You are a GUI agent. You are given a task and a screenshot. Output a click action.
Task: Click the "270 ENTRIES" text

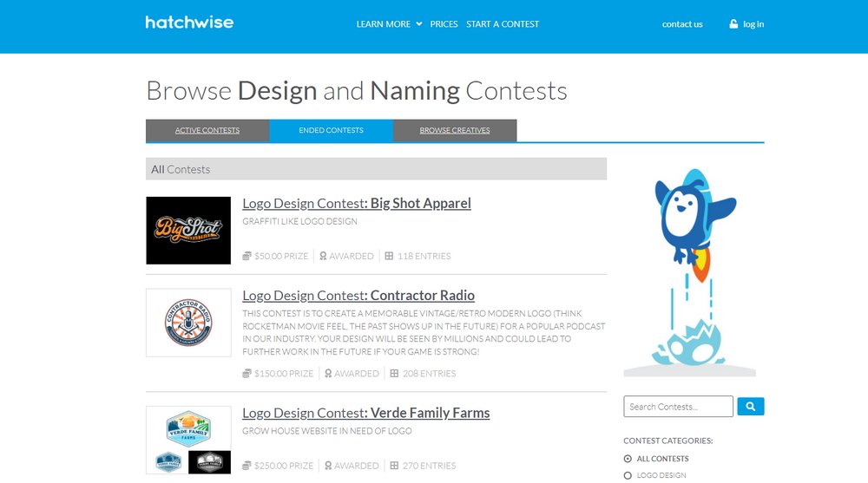point(430,466)
